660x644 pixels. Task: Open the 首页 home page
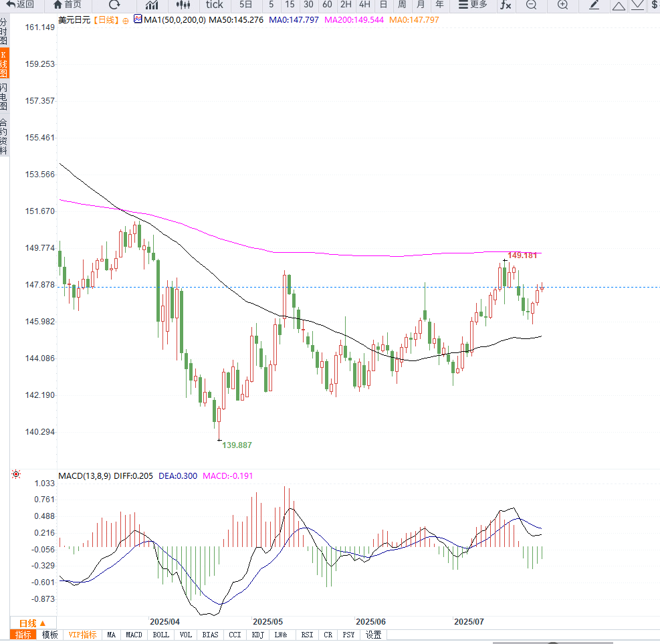tap(68, 5)
